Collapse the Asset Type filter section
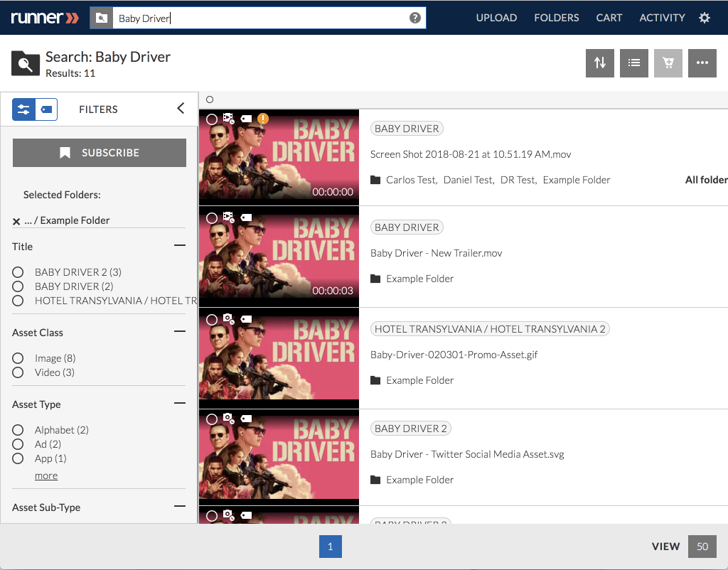The height and width of the screenshot is (570, 728). coord(180,404)
